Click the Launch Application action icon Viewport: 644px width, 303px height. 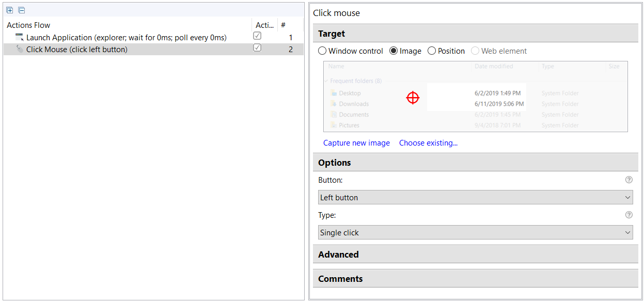[x=20, y=37]
